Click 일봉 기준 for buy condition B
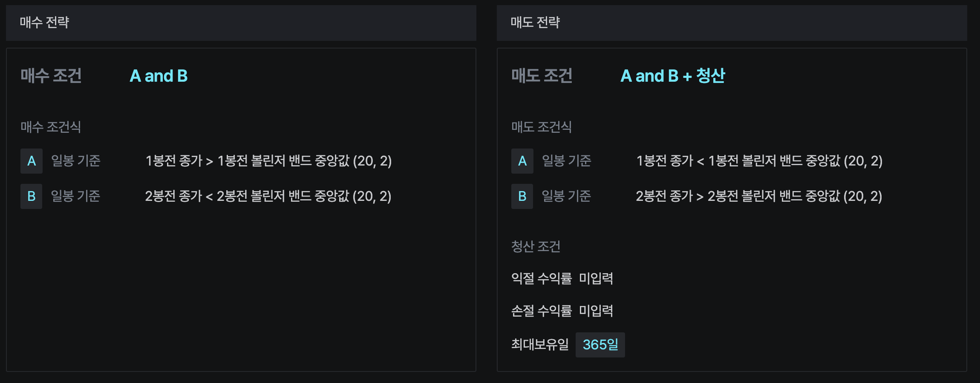This screenshot has height=383, width=980. click(76, 196)
